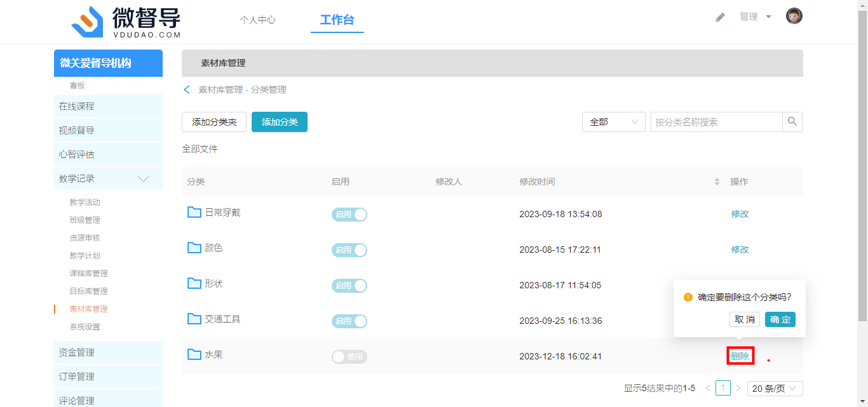This screenshot has height=407, width=868.
Task: Open 心智评估 in the sidebar
Action: coord(108,154)
